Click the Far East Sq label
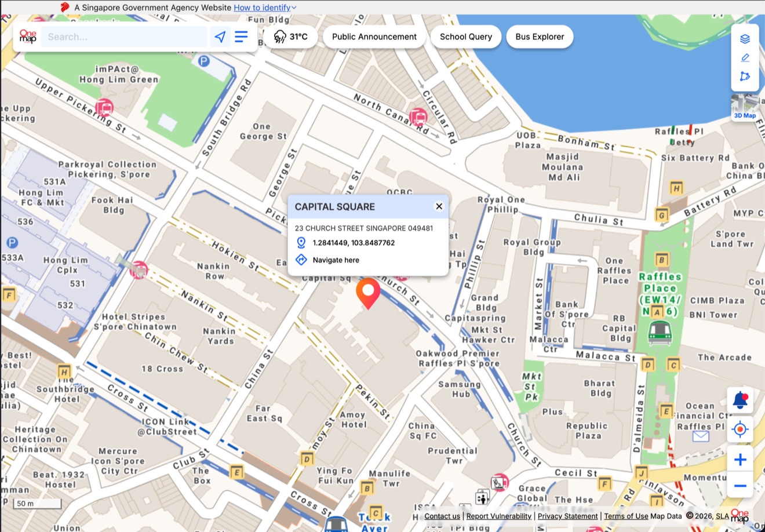 [x=264, y=413]
